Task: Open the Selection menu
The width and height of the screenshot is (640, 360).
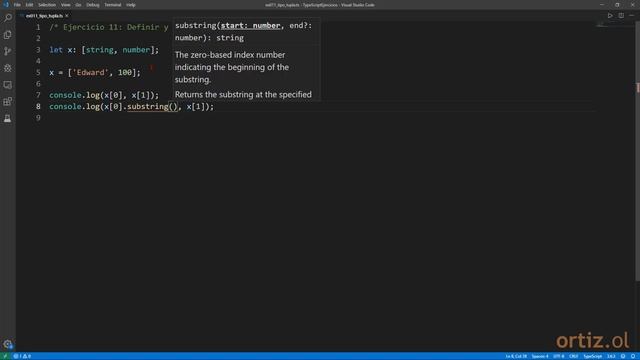Action: click(x=47, y=5)
